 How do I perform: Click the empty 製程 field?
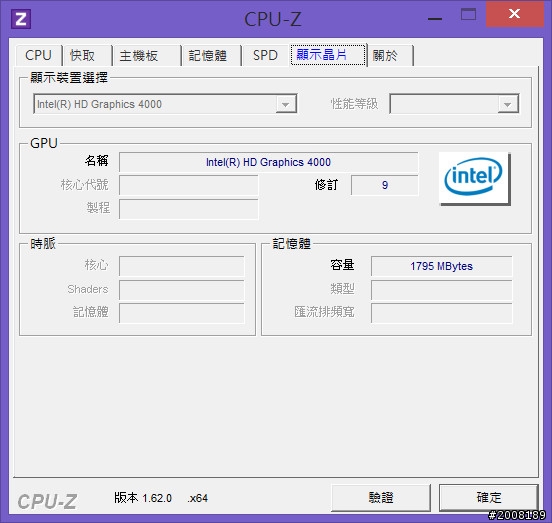[x=189, y=209]
